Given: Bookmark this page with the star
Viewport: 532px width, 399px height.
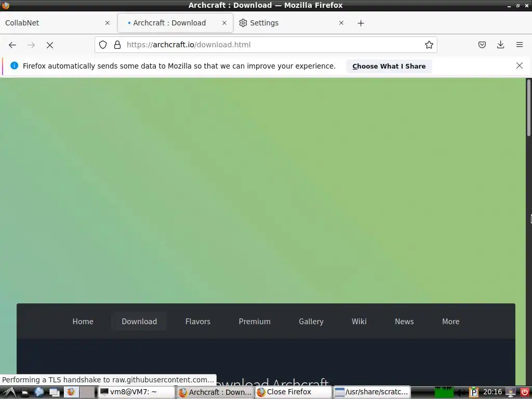Looking at the screenshot, I should 429,45.
